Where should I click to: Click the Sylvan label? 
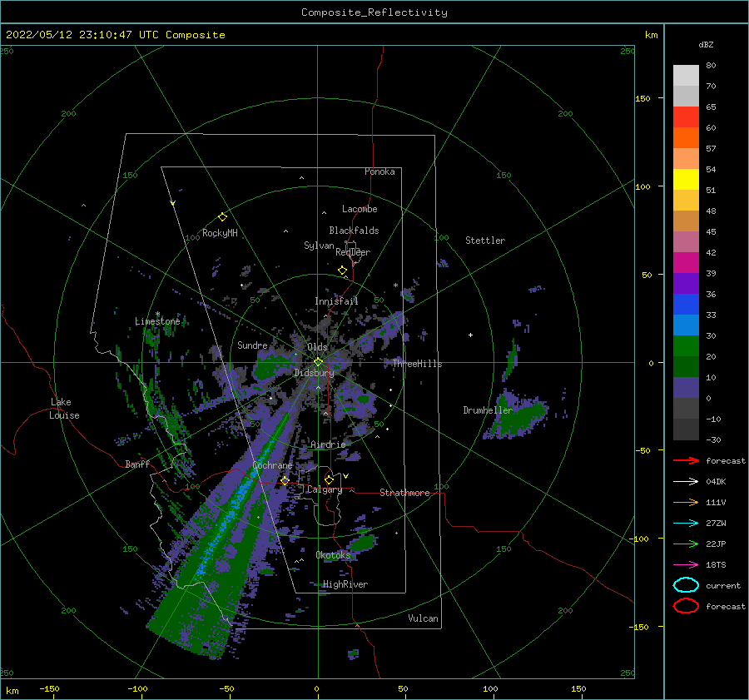pos(319,246)
